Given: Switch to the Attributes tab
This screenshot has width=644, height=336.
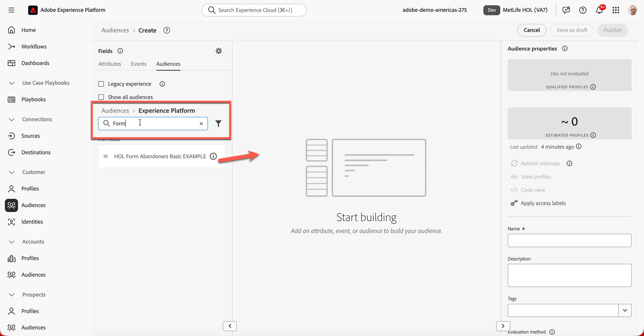Looking at the screenshot, I should 110,64.
